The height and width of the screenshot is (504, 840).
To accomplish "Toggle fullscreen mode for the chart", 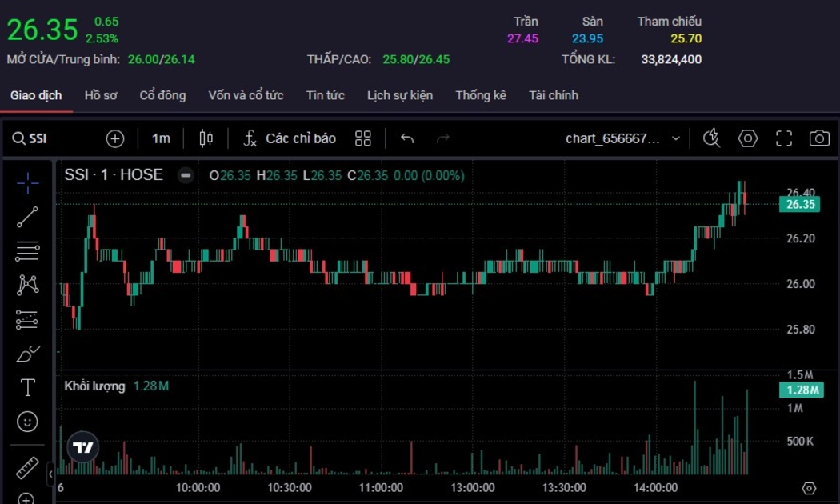I will point(784,138).
